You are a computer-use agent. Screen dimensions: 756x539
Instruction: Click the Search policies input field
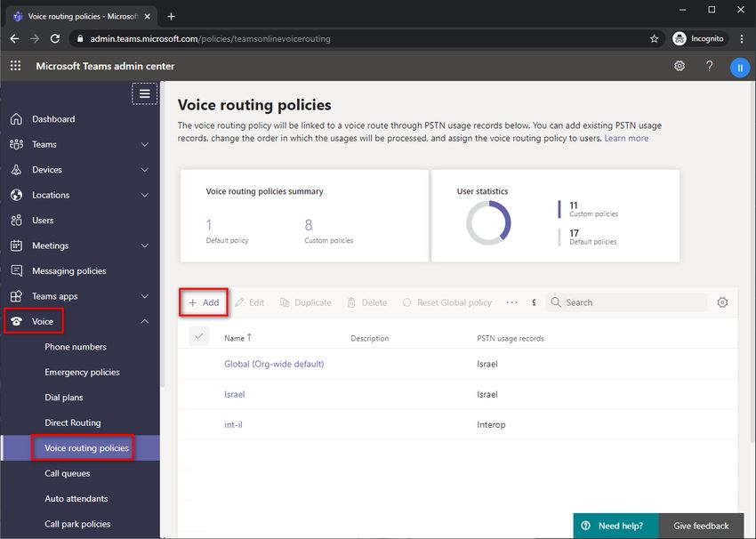626,302
